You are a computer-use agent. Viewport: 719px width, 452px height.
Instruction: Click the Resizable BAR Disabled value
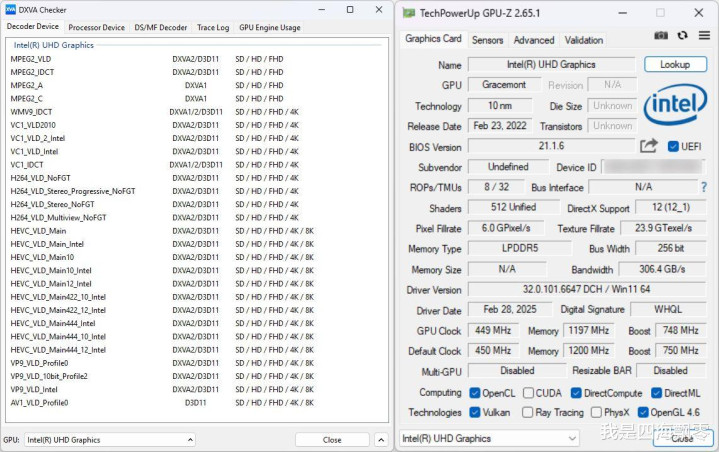click(x=671, y=370)
